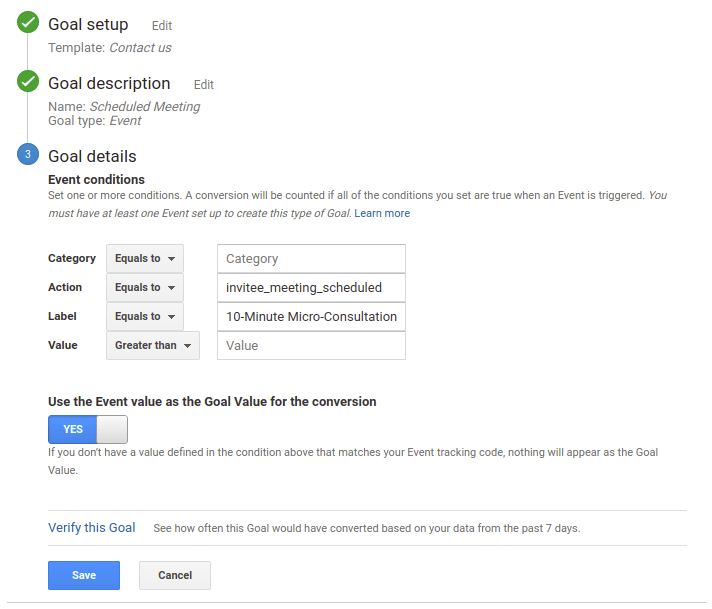Open Category match type dropdown

(x=145, y=258)
